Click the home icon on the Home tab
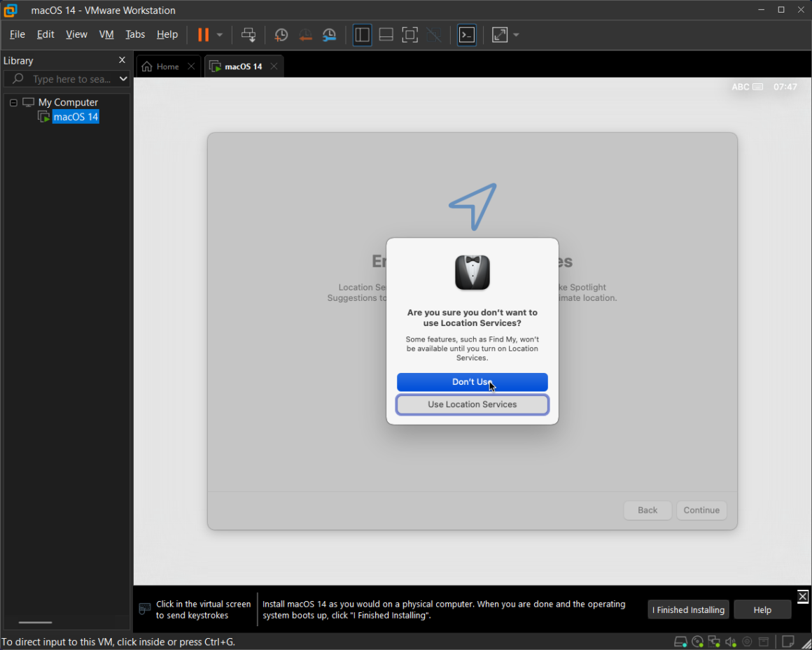This screenshot has width=812, height=650. [x=147, y=66]
